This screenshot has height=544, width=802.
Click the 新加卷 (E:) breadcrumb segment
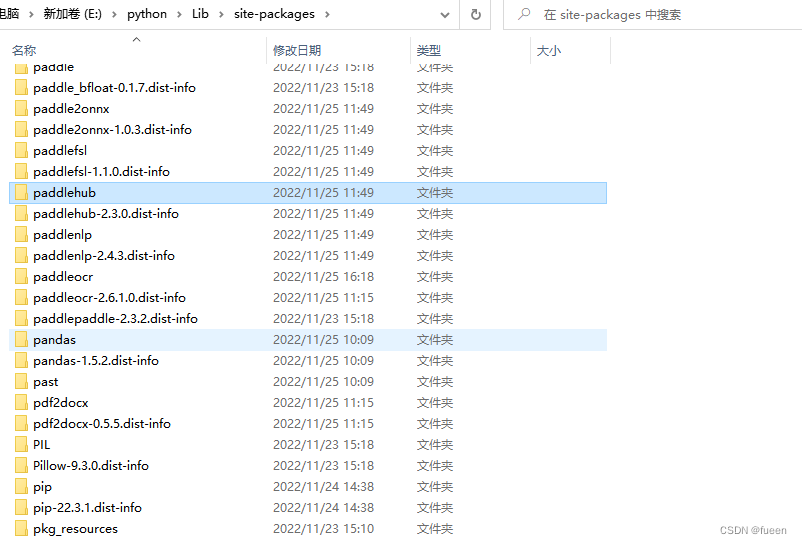(x=73, y=14)
